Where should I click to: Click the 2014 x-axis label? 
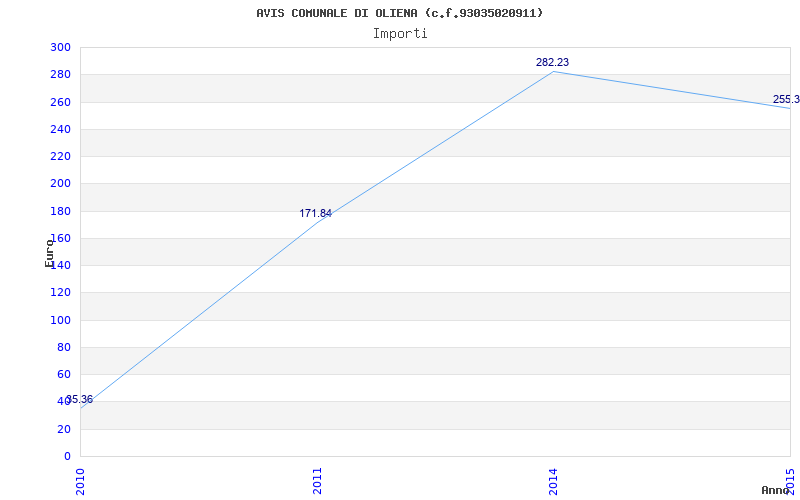[x=554, y=482]
